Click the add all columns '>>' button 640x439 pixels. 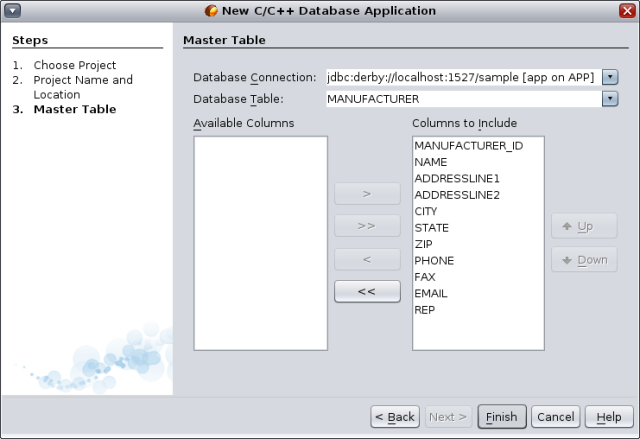click(x=367, y=226)
